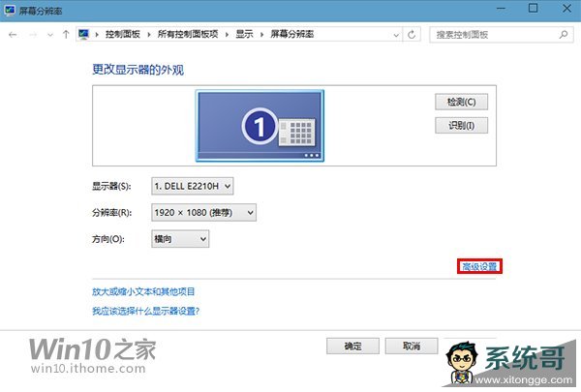Open the 分辨率 1920 × 1080 dropdown

(x=203, y=212)
